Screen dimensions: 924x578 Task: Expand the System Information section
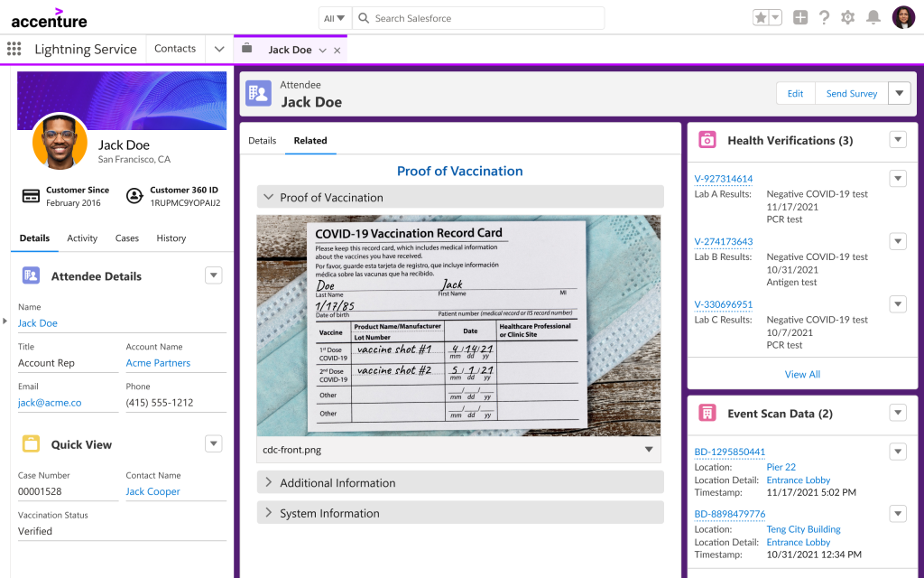click(x=269, y=513)
